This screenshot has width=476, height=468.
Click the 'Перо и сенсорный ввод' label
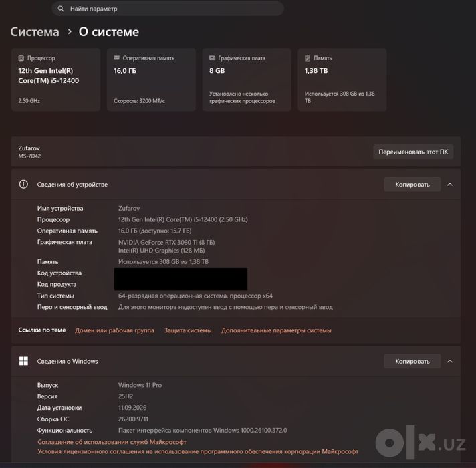(72, 307)
